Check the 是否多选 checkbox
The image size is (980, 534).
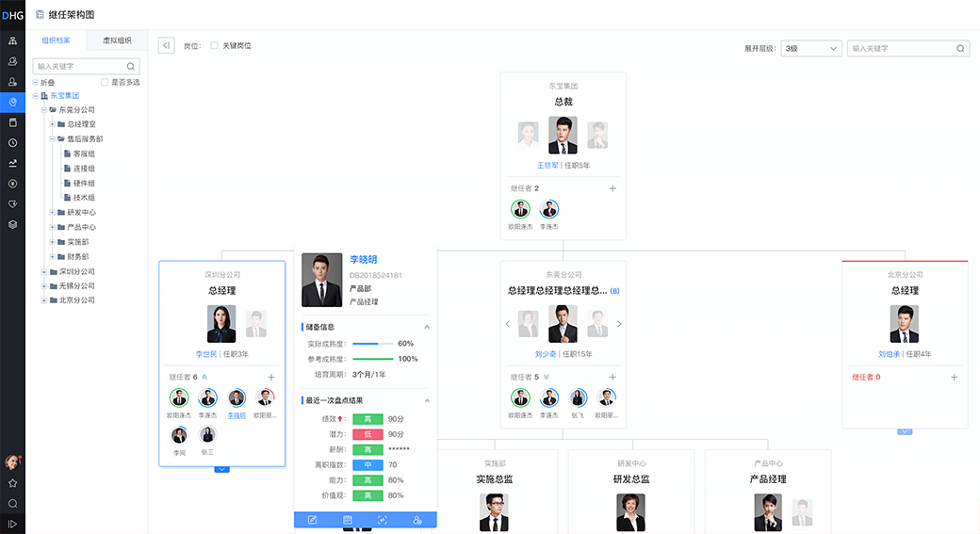click(x=105, y=82)
